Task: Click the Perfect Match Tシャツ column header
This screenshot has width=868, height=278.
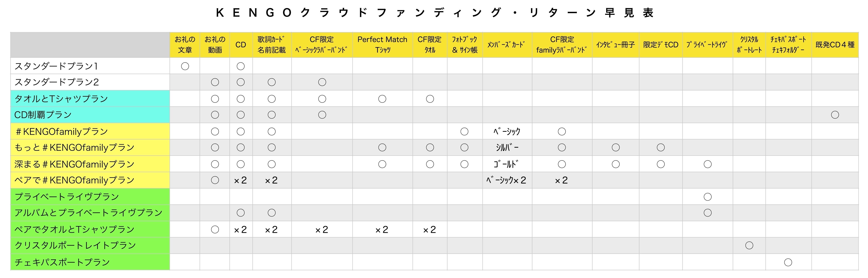Action: point(383,45)
